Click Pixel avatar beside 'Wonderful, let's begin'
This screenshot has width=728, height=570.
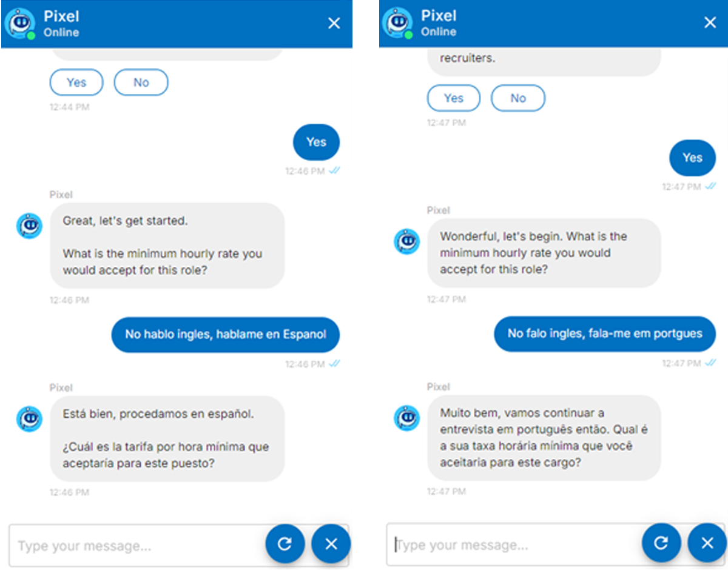pyautogui.click(x=406, y=241)
